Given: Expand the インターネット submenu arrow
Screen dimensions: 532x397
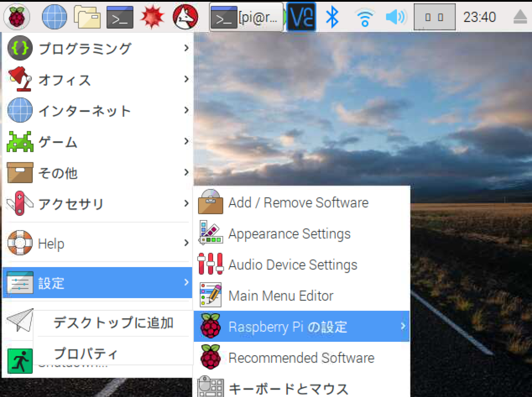Looking at the screenshot, I should point(186,110).
